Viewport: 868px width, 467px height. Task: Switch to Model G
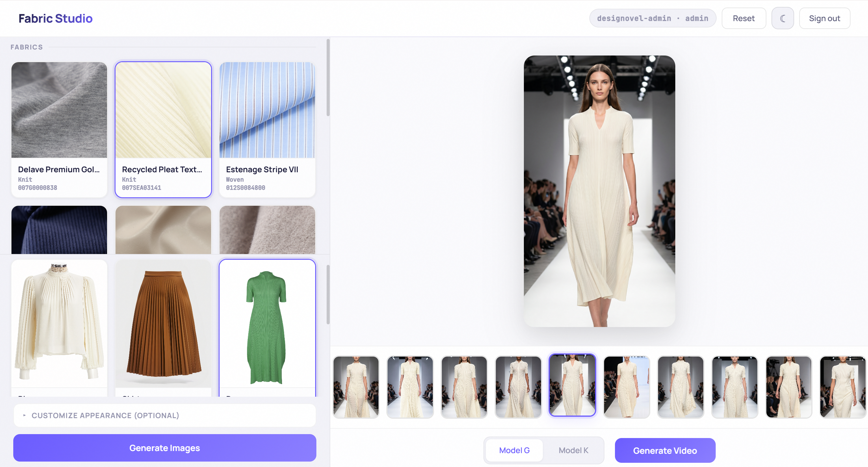click(x=514, y=450)
